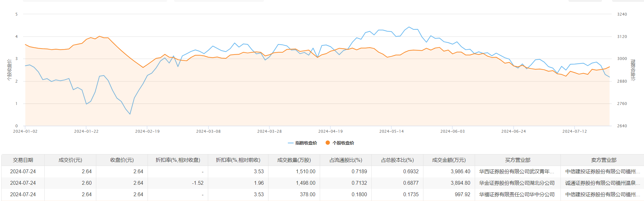Open buyer 华福证券有限责任公司华中分公司 link
This screenshot has width=644, height=201.
click(x=516, y=195)
